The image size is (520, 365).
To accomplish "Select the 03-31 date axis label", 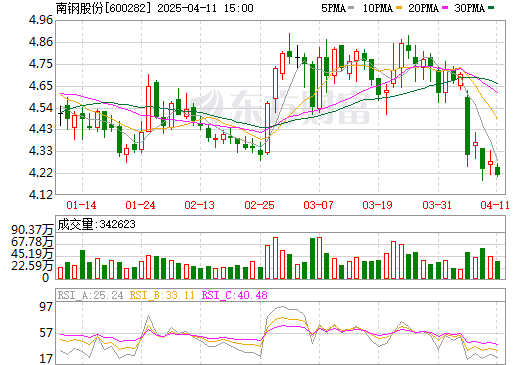I will coord(437,205).
